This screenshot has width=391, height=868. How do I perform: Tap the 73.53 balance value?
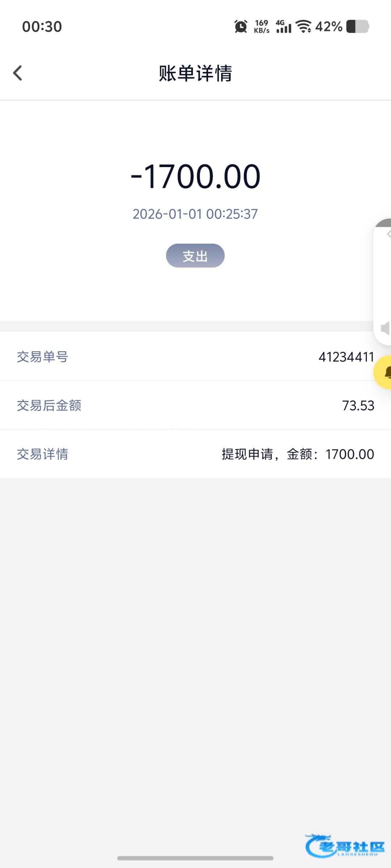(x=358, y=405)
